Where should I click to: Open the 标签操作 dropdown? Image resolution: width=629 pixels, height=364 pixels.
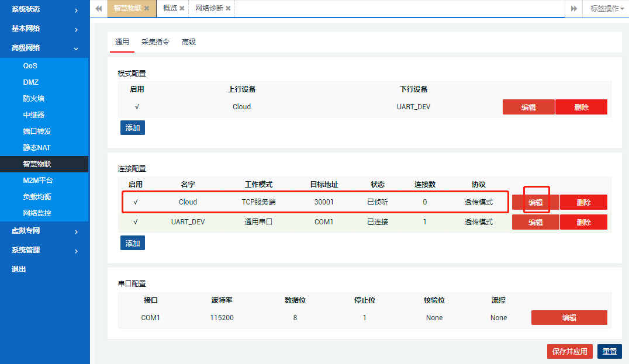(x=605, y=9)
